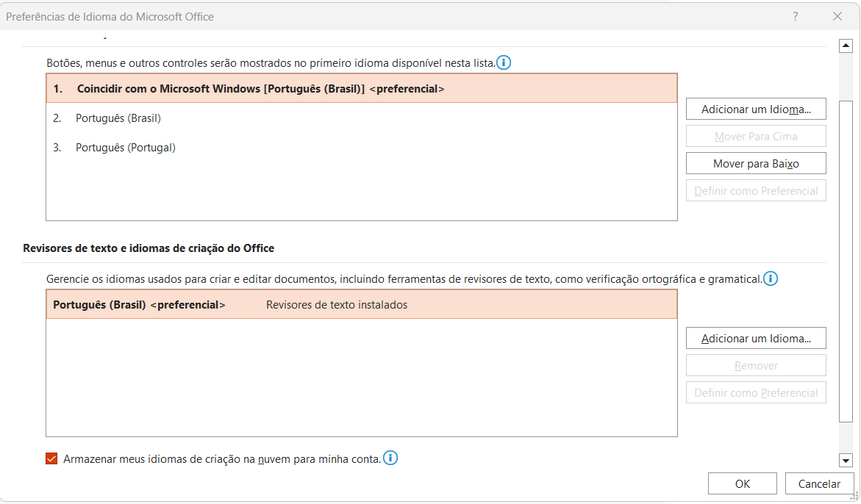
Task: Show info icon beside authoring languages description
Action: pyautogui.click(x=771, y=278)
